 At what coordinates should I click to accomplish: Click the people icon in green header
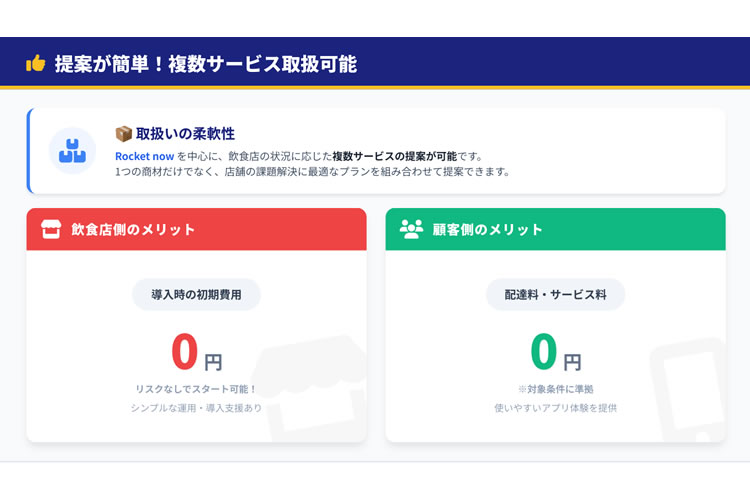[x=411, y=229]
